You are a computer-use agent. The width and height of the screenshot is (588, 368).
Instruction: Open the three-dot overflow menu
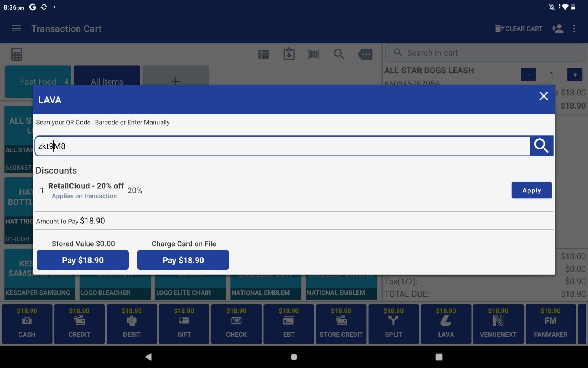click(574, 29)
